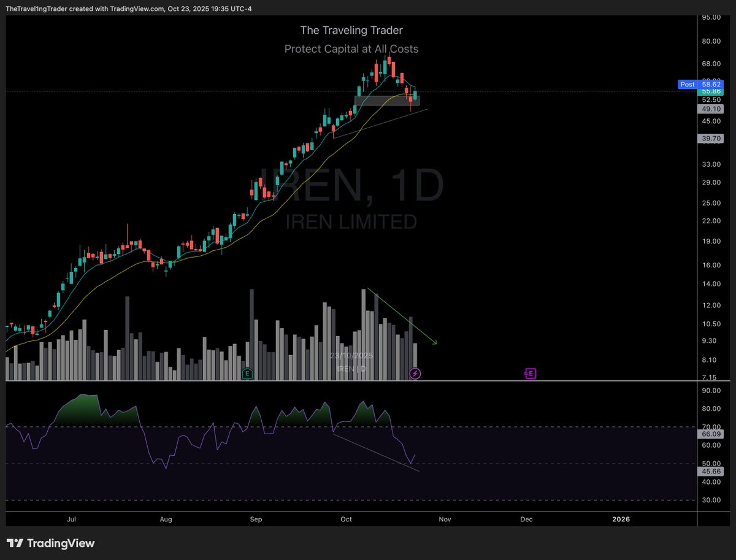Click the 14.00 price scale value

711,284
